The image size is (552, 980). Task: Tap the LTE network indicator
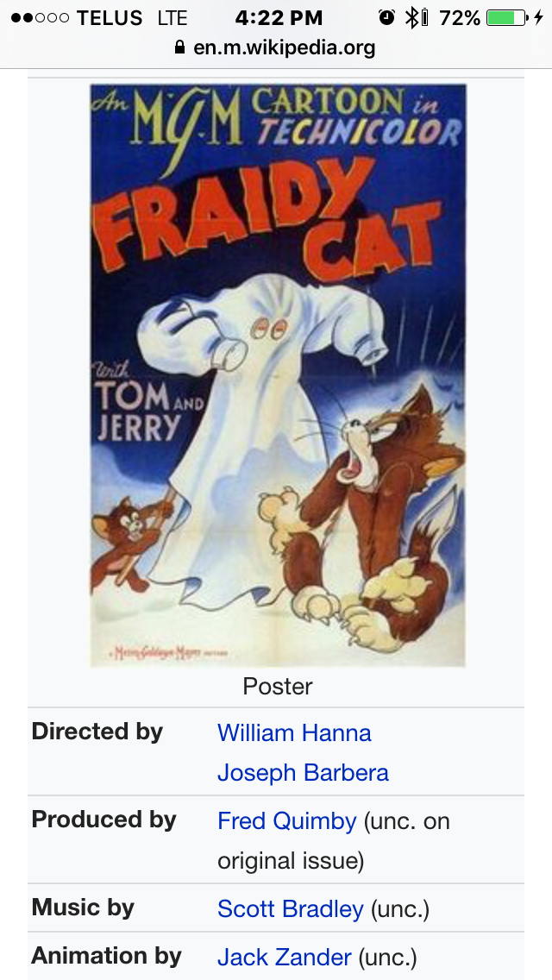[x=172, y=17]
